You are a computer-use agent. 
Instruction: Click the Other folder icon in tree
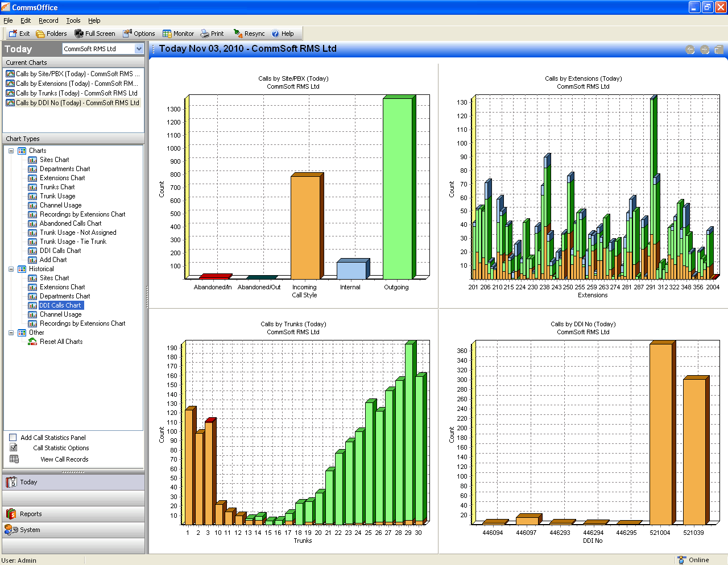click(x=22, y=333)
